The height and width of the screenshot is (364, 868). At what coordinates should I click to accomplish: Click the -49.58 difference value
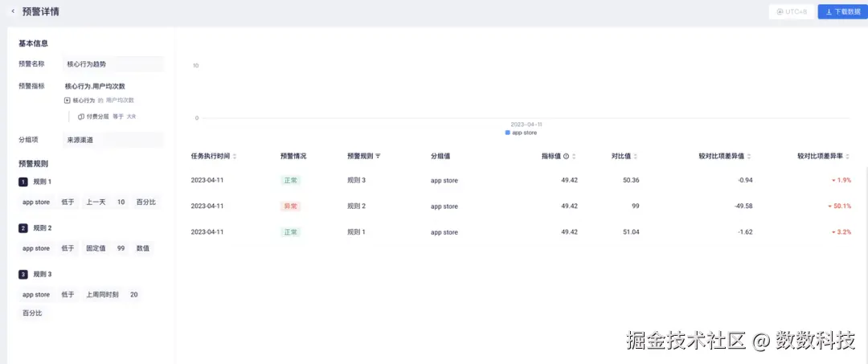tap(742, 207)
